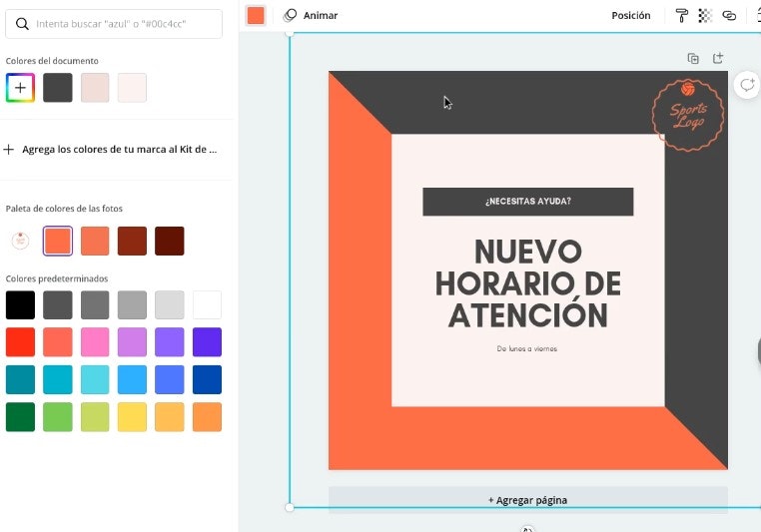This screenshot has width=761, height=532.
Task: Select the very pale pink document swatch
Action: tap(132, 88)
